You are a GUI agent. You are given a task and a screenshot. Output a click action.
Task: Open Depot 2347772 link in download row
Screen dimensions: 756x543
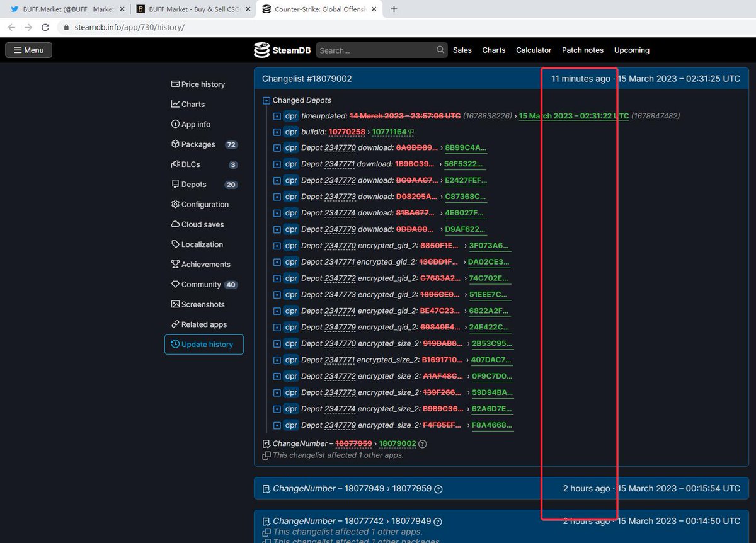point(340,181)
